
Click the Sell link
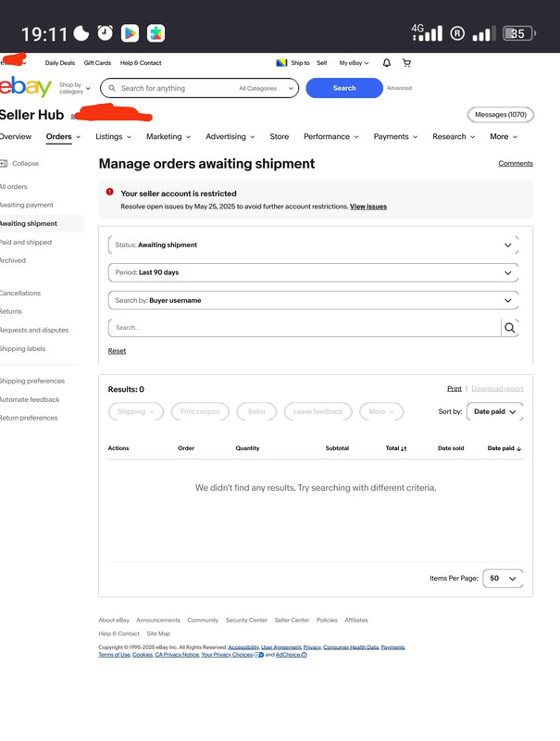(x=321, y=63)
